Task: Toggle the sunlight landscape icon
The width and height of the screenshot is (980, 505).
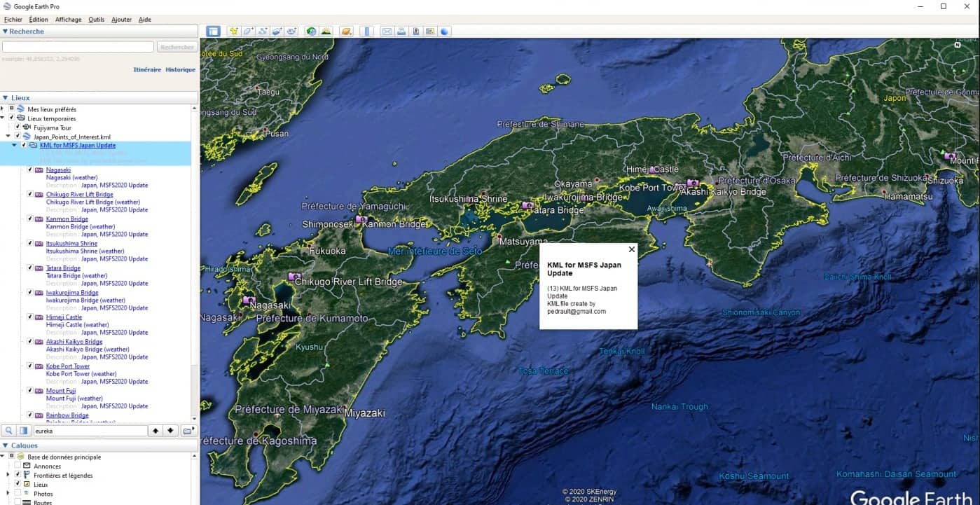Action: pyautogui.click(x=326, y=32)
